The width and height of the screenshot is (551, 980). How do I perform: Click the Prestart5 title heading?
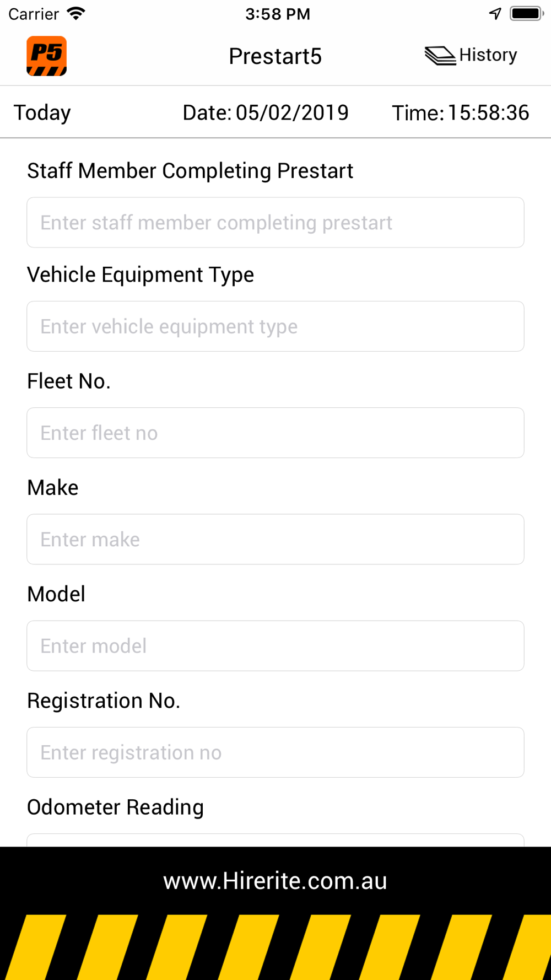(275, 56)
